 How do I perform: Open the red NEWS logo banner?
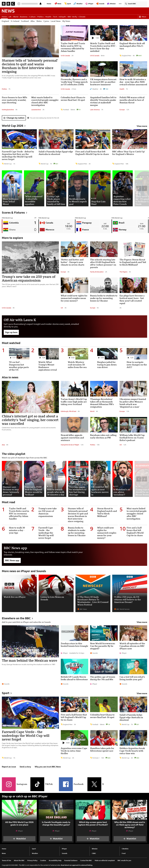(8, 11)
